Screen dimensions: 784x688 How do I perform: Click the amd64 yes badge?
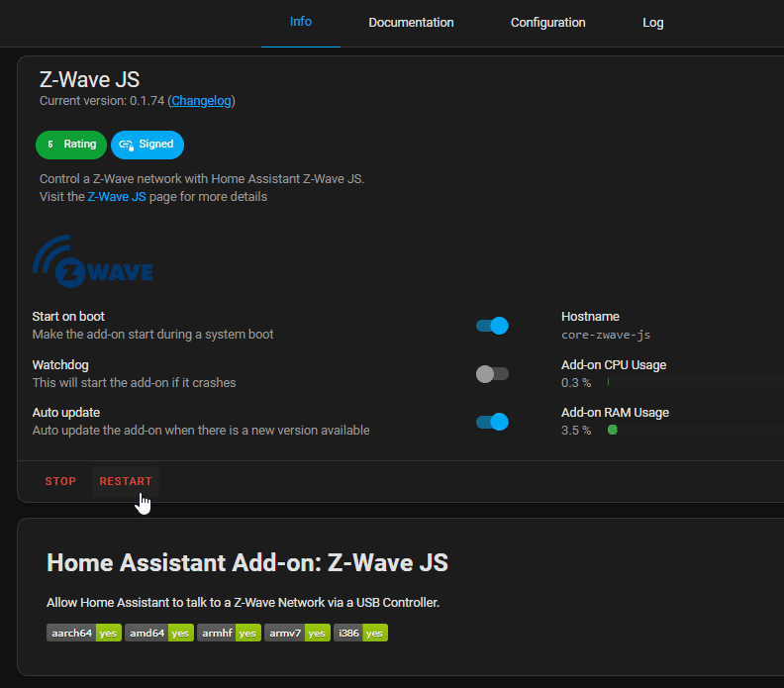point(159,633)
